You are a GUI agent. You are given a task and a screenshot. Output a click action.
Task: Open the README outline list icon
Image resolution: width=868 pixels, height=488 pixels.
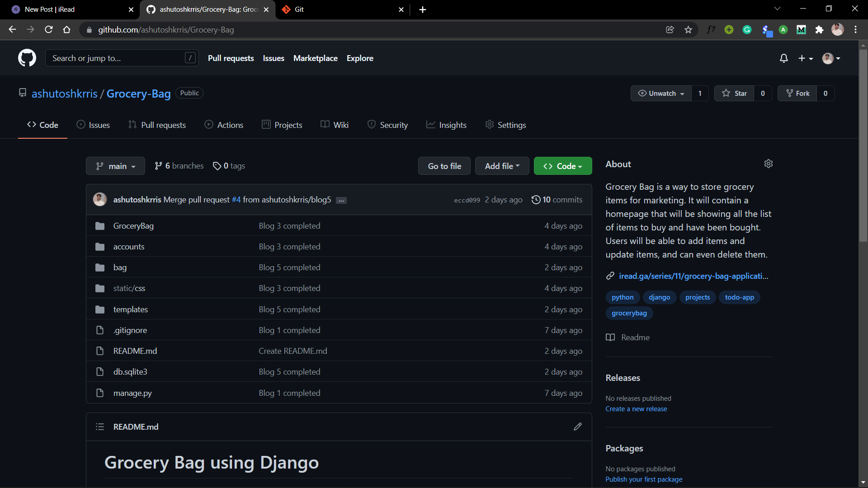pos(100,427)
